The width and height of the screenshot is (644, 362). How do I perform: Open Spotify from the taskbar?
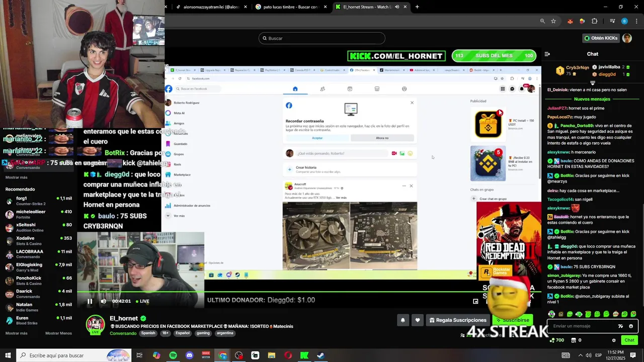point(173,355)
